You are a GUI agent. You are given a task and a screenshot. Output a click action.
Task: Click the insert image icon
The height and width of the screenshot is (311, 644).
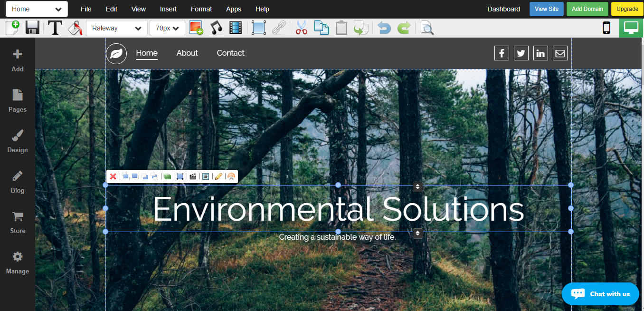tap(196, 28)
